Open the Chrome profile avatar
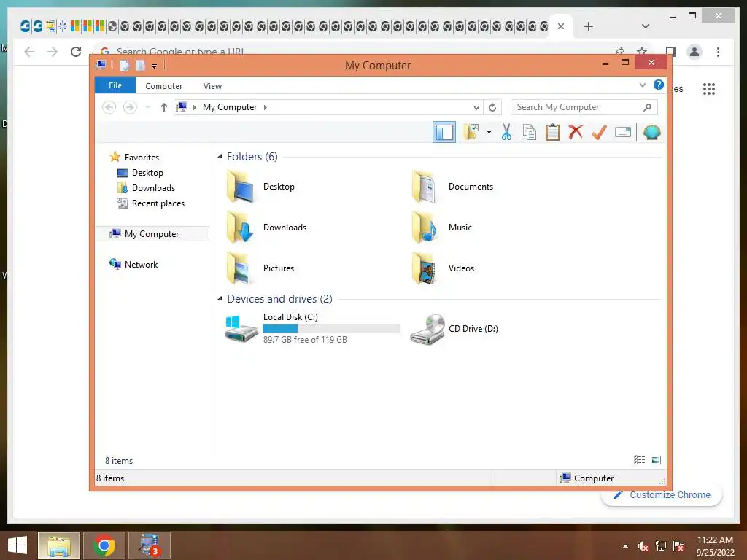This screenshot has height=560, width=747. 694,52
